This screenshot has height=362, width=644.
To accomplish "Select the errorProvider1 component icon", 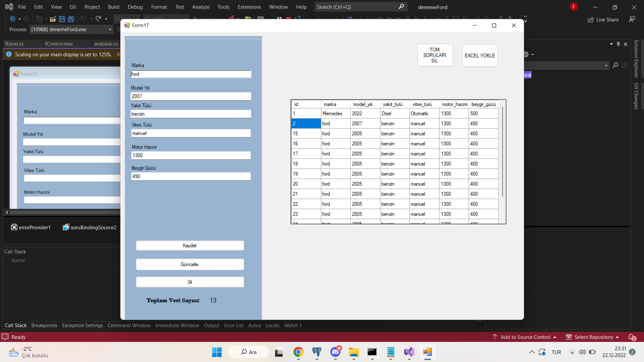I will [x=14, y=227].
